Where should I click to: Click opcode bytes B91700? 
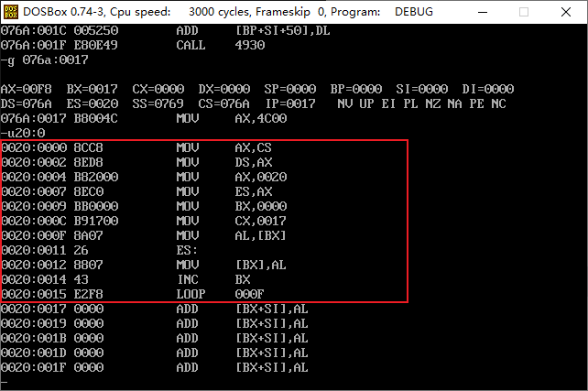[96, 221]
